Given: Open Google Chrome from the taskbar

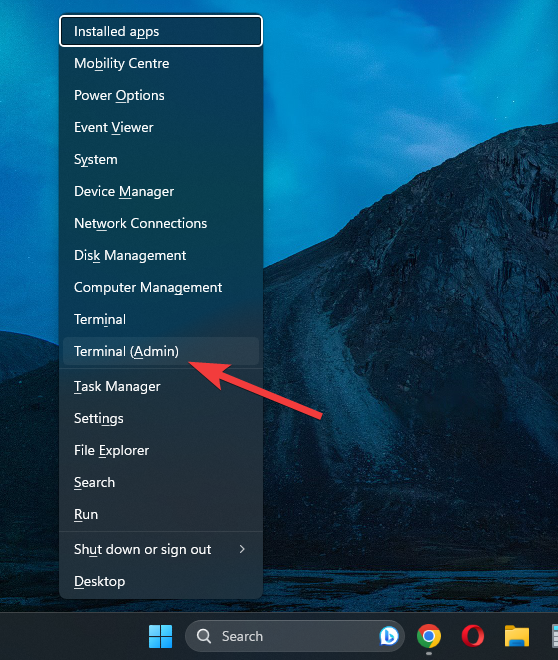Looking at the screenshot, I should 428,636.
